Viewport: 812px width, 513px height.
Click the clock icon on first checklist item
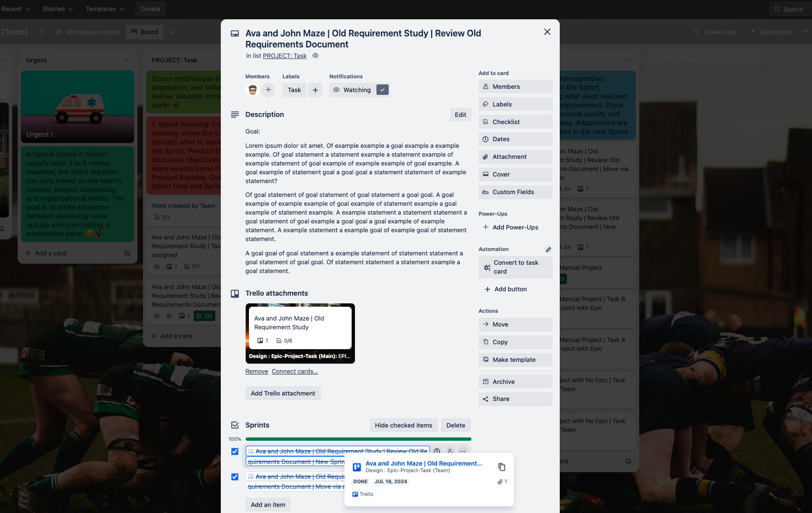click(x=437, y=451)
